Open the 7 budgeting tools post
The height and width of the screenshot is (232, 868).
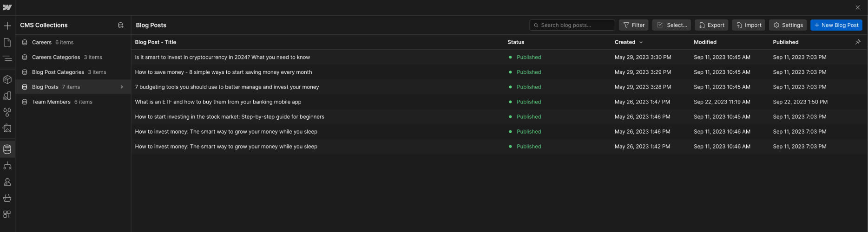pyautogui.click(x=227, y=87)
